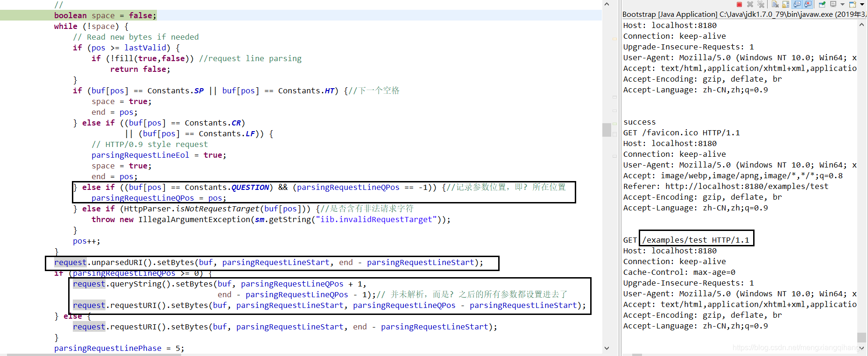Click the Display Selected Console monitor icon
868x356 pixels.
click(833, 4)
